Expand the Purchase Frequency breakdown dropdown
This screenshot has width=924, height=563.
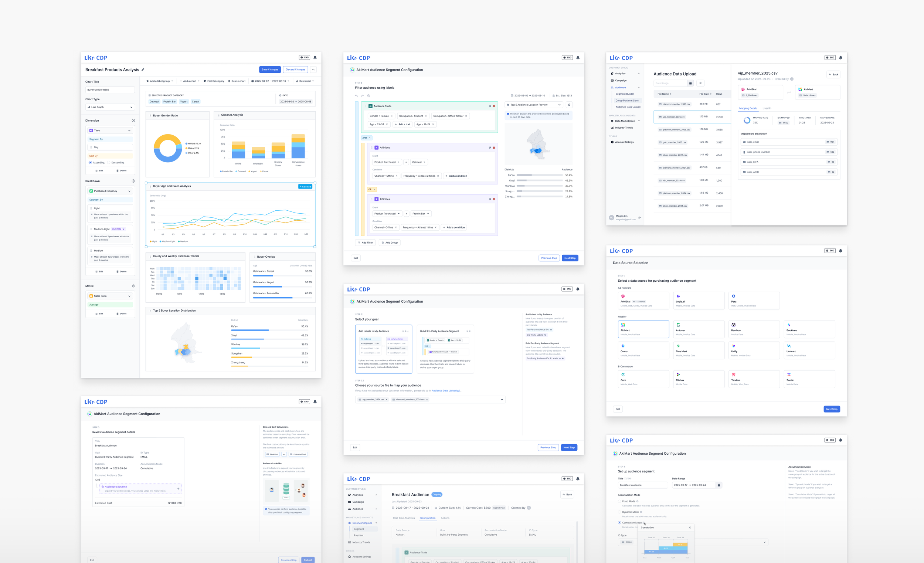110,191
